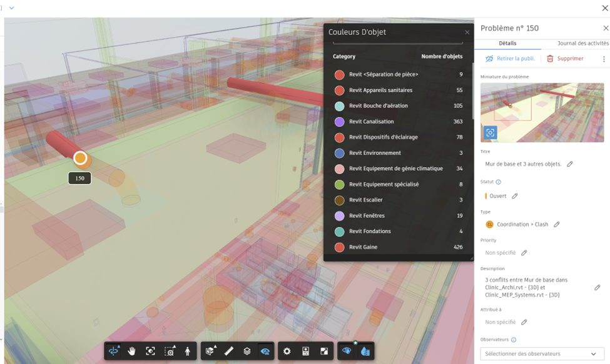The width and height of the screenshot is (610, 364).
Task: Click the zoom window tool
Action: pyautogui.click(x=169, y=351)
